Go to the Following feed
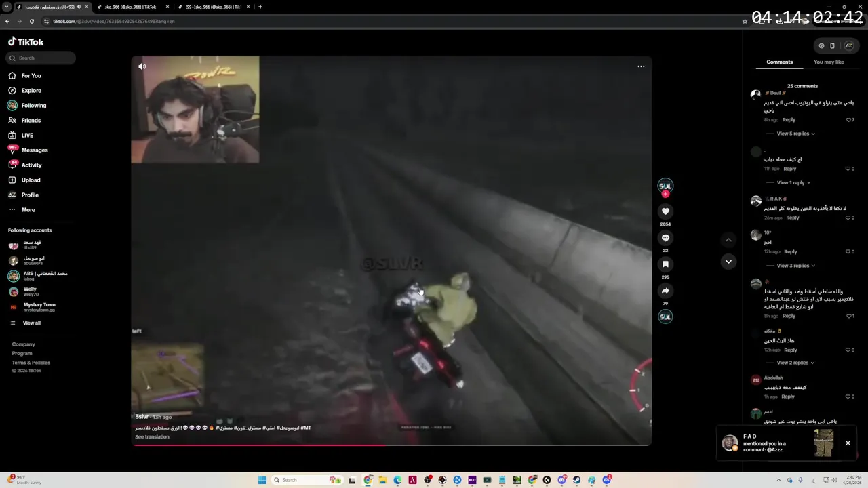Screen dimensions: 868x488 (x=27, y=105)
